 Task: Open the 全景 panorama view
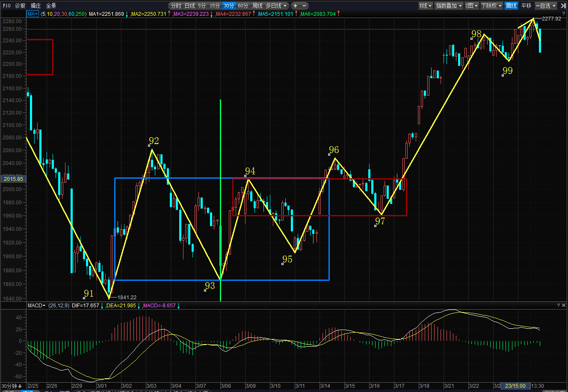51,6
